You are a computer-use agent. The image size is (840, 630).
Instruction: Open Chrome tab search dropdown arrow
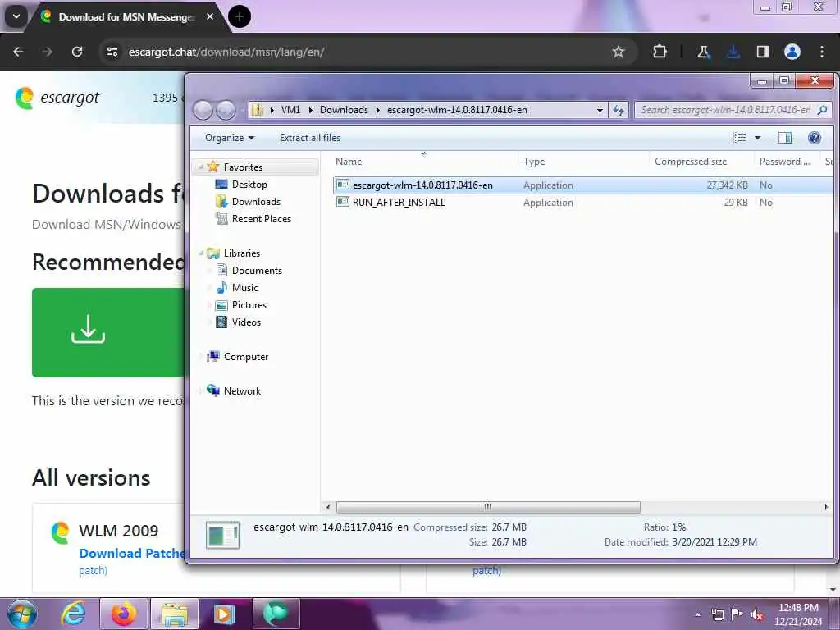pyautogui.click(x=16, y=16)
